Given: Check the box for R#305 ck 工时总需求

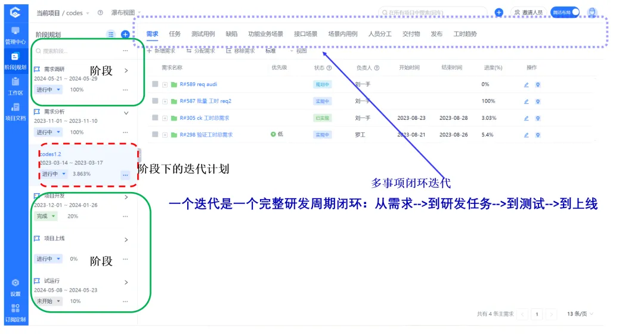Looking at the screenshot, I should (155, 117).
